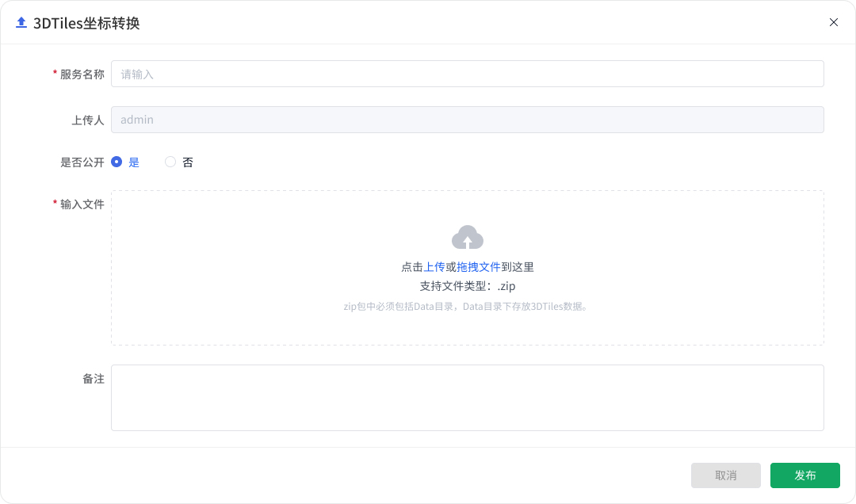Click the cloud upload icon
The height and width of the screenshot is (504, 856).
coord(468,237)
